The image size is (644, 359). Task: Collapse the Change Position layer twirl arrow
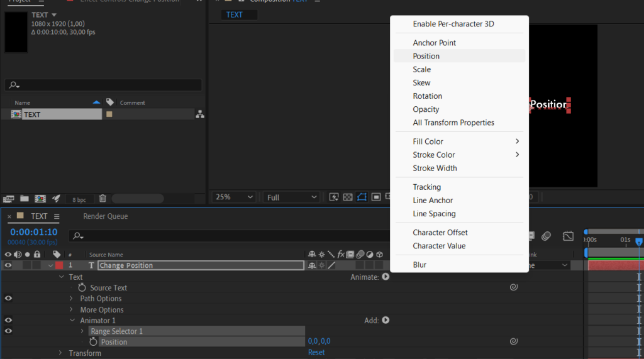(x=50, y=265)
